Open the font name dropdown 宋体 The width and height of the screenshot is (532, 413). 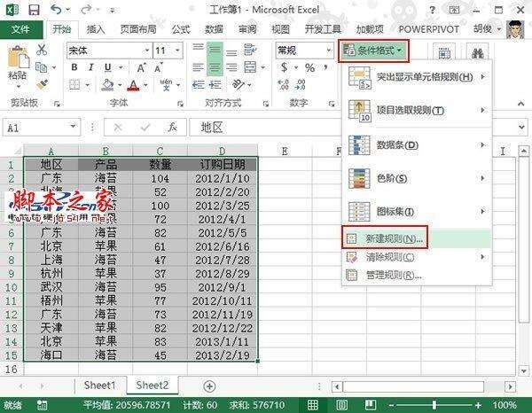coord(147,51)
